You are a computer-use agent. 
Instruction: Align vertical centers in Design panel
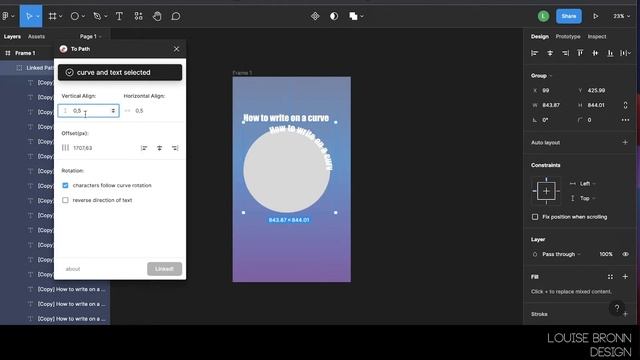tap(595, 53)
